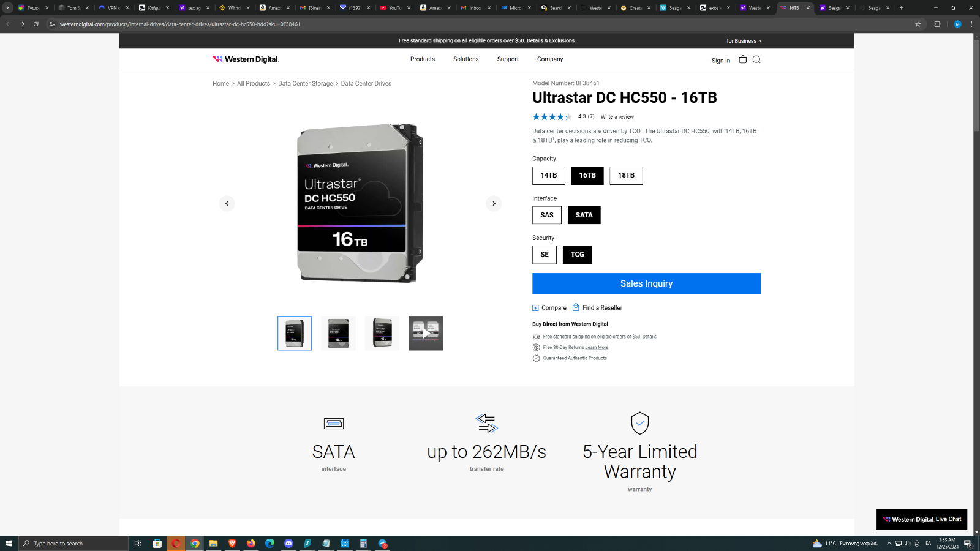The height and width of the screenshot is (551, 980).
Task: Open the Calculator from the taskbar
Action: tap(363, 543)
